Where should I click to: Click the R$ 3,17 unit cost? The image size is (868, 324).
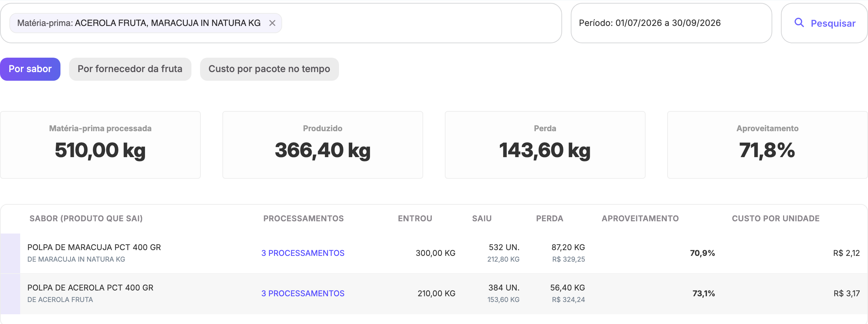(847, 293)
